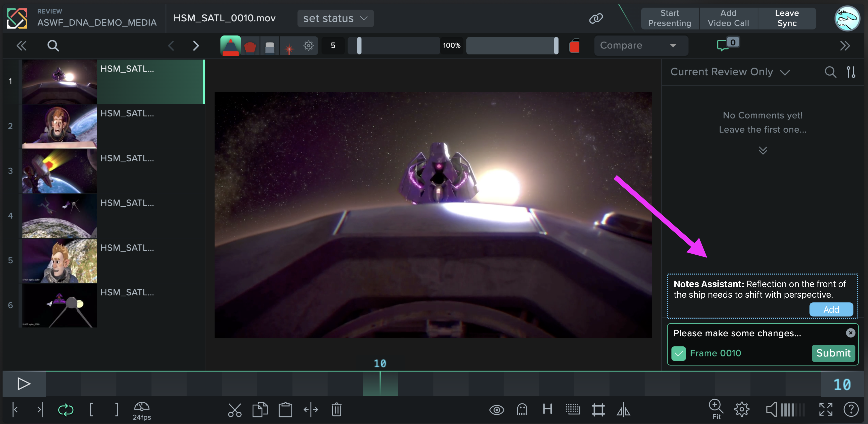
Task: Select the pencil drawing tool
Action: (x=231, y=45)
